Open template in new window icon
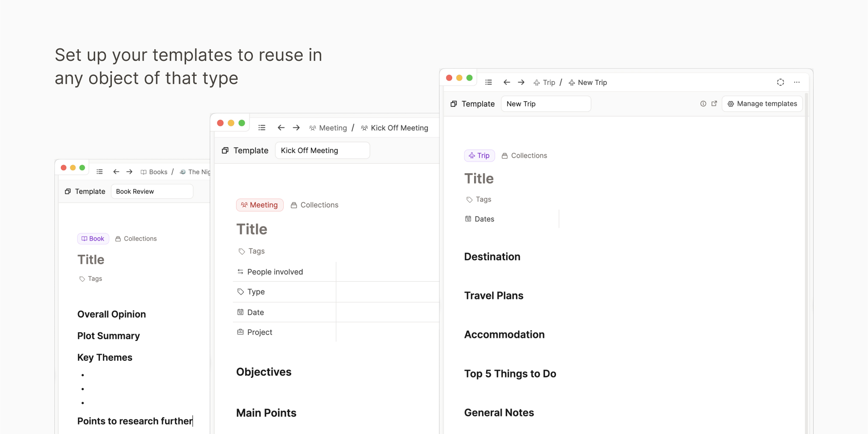Viewport: 868px width, 434px height. coord(714,104)
